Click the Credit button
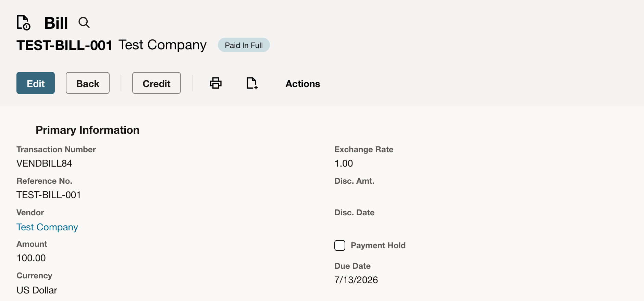Viewport: 644px width, 301px height. (157, 83)
